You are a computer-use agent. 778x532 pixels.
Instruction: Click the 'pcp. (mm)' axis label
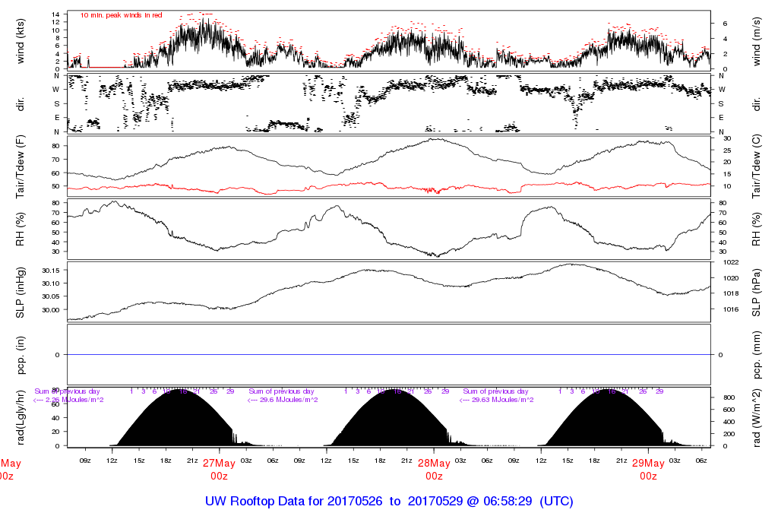757,354
